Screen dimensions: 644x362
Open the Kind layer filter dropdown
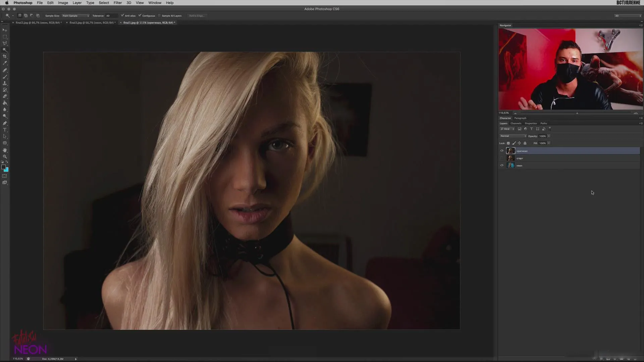tap(507, 129)
